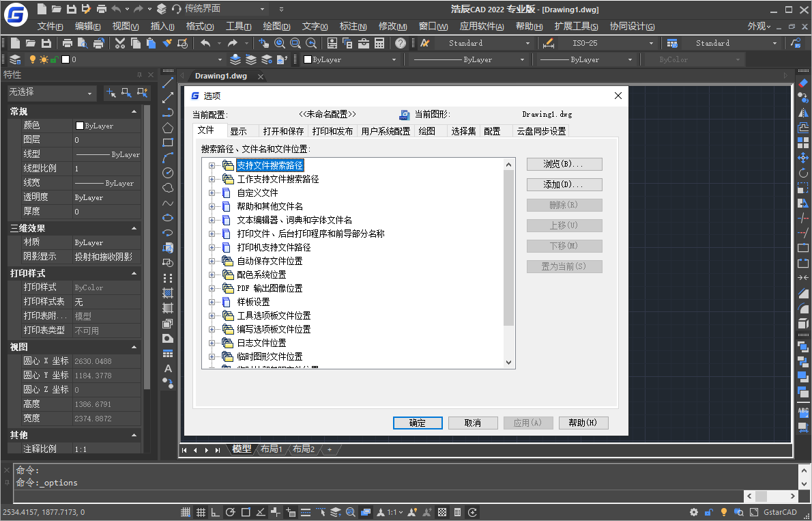This screenshot has width=812, height=521.
Task: Click the 颜色 ByLayer swatch in properties
Action: tap(80, 126)
